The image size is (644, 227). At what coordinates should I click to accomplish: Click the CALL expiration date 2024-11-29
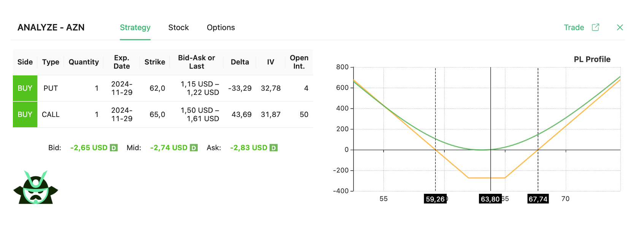122,115
